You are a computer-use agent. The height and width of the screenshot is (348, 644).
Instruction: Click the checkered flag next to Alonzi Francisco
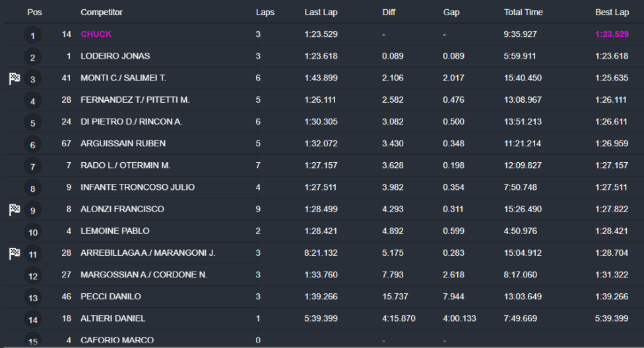[15, 210]
